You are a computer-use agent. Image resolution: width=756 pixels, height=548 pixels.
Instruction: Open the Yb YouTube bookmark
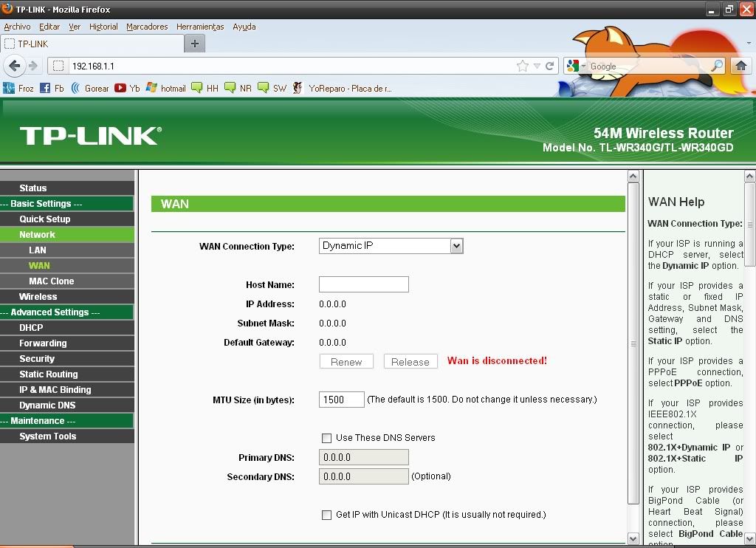click(x=127, y=88)
